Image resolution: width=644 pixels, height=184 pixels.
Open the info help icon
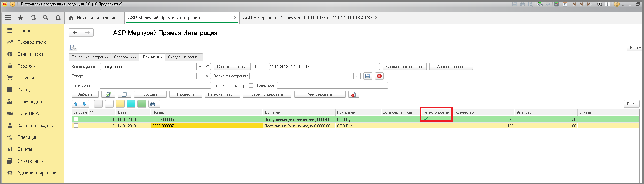click(617, 4)
